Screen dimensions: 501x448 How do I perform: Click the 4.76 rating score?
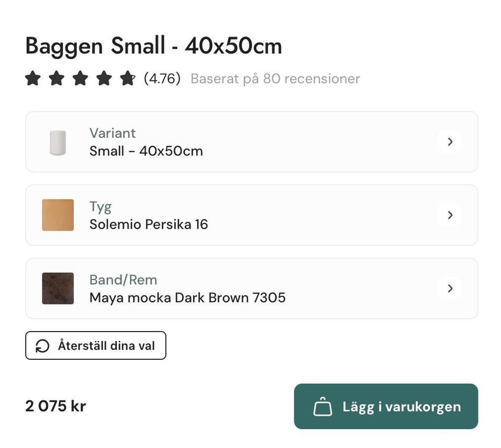pos(162,79)
